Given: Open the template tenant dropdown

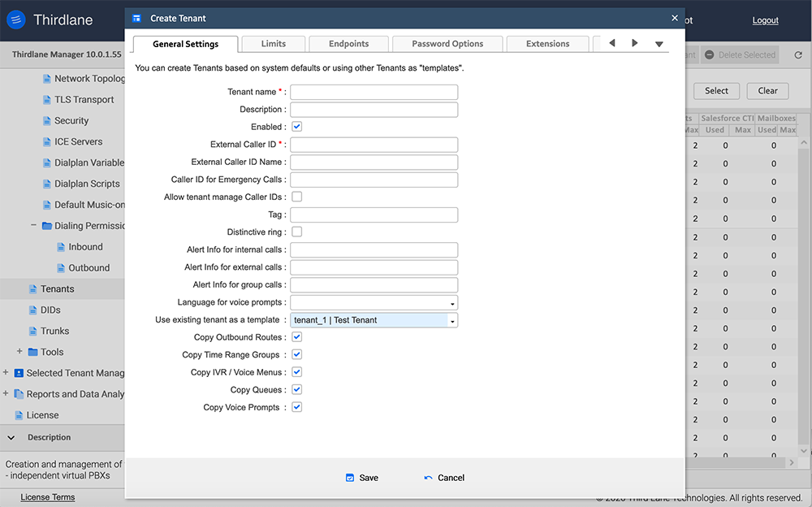Looking at the screenshot, I should point(452,320).
